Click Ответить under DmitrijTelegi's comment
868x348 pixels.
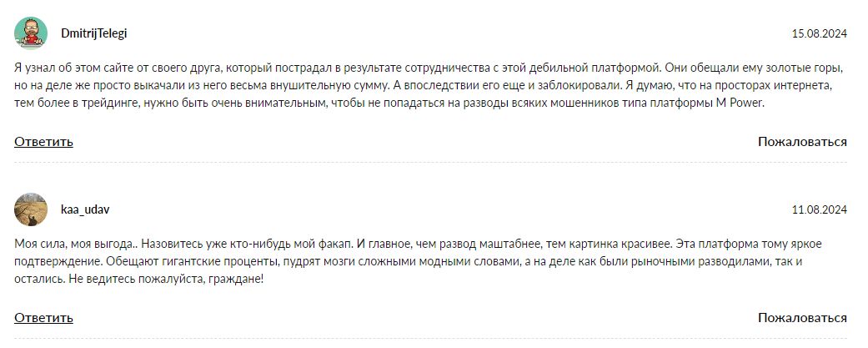pyautogui.click(x=43, y=142)
